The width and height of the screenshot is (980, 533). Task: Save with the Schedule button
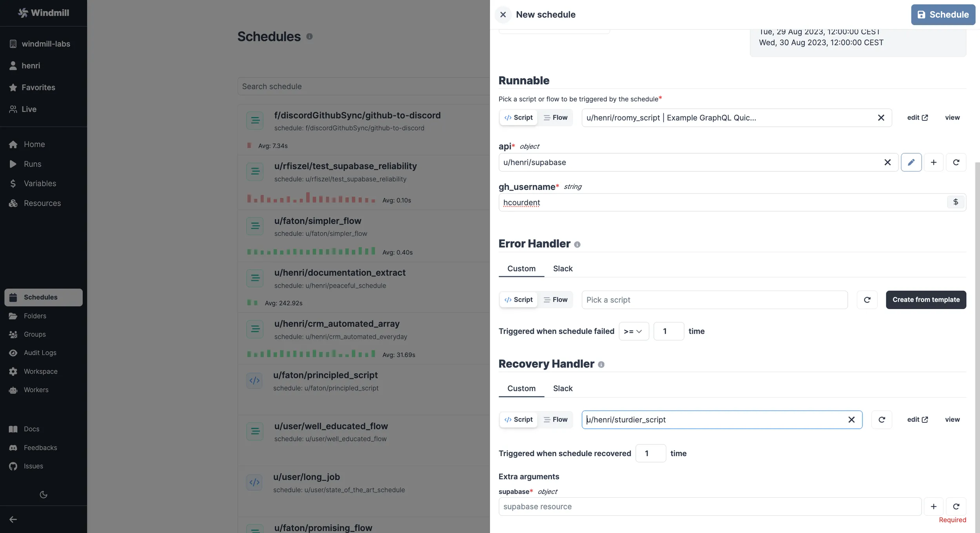(x=943, y=15)
